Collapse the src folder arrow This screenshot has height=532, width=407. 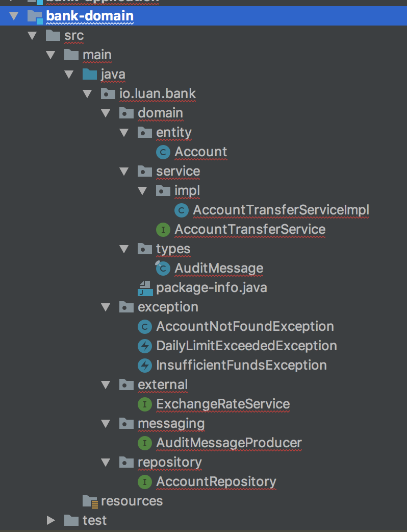(32, 35)
